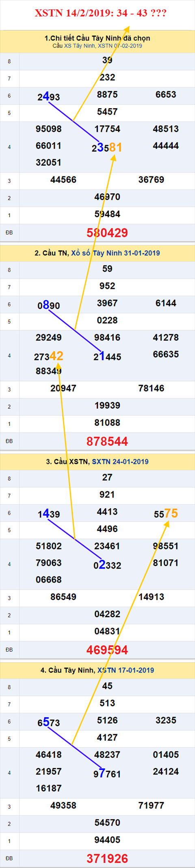Click second prize number 04282

[x=107, y=614]
